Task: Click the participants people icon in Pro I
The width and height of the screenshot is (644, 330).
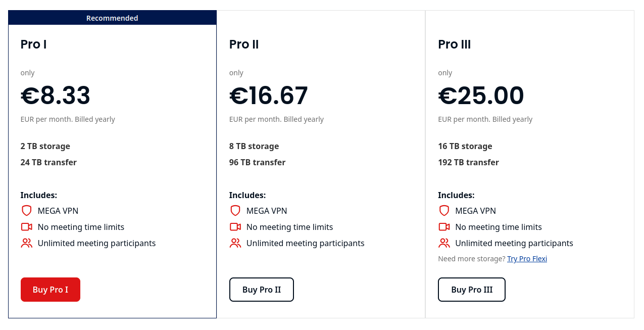Action: [26, 243]
